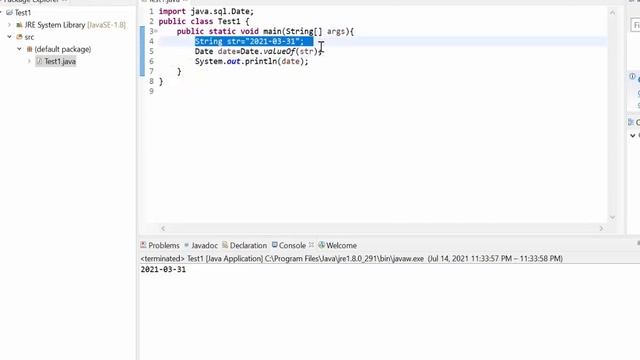Close the Console tab with its X
The width and height of the screenshot is (640, 360).
click(x=311, y=245)
